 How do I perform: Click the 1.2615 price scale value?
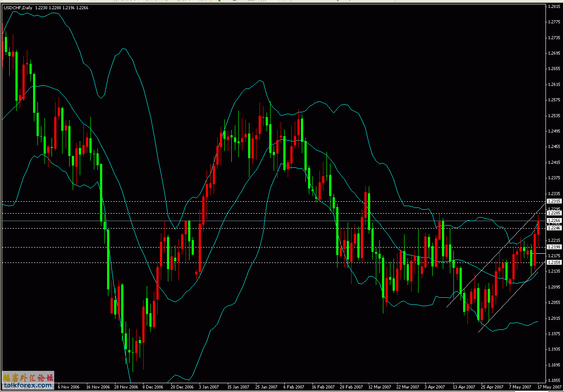(x=553, y=84)
